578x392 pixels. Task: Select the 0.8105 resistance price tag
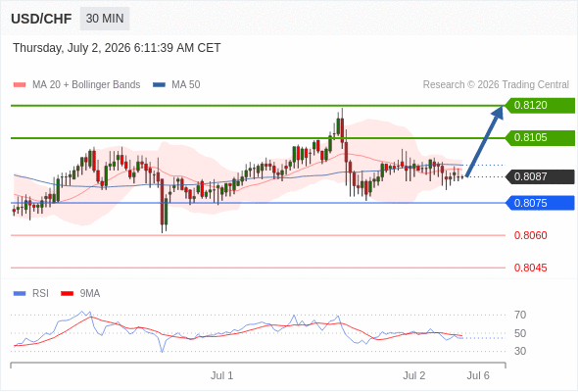tap(540, 138)
